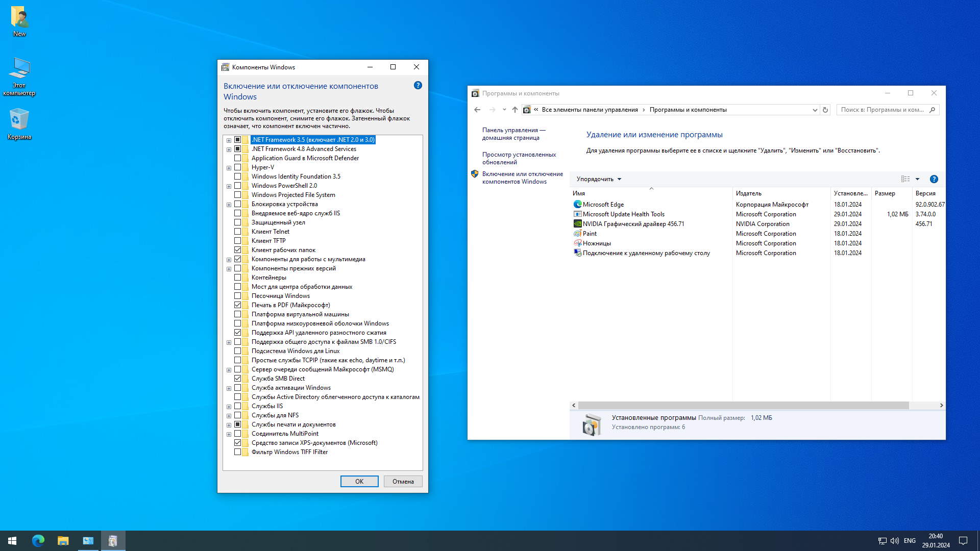Image resolution: width=980 pixels, height=551 pixels.
Task: Check the Telnet client (Клиент Telnet) box
Action: pos(237,232)
